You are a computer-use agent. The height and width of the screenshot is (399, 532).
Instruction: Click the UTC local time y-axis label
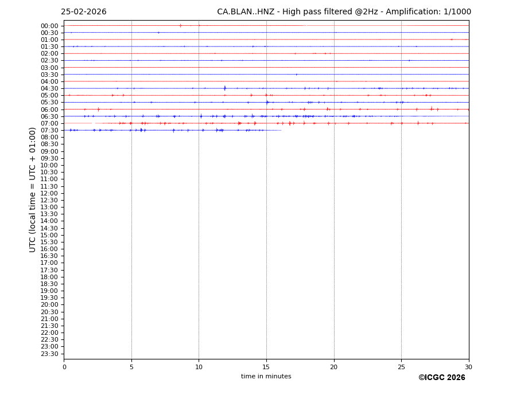tap(33, 189)
